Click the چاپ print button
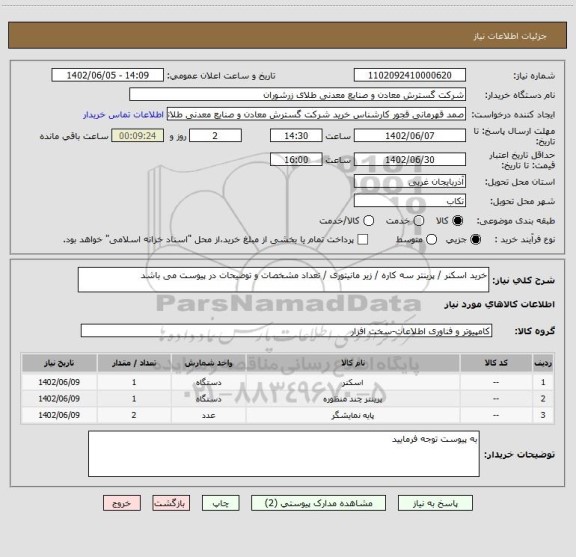 (x=221, y=503)
